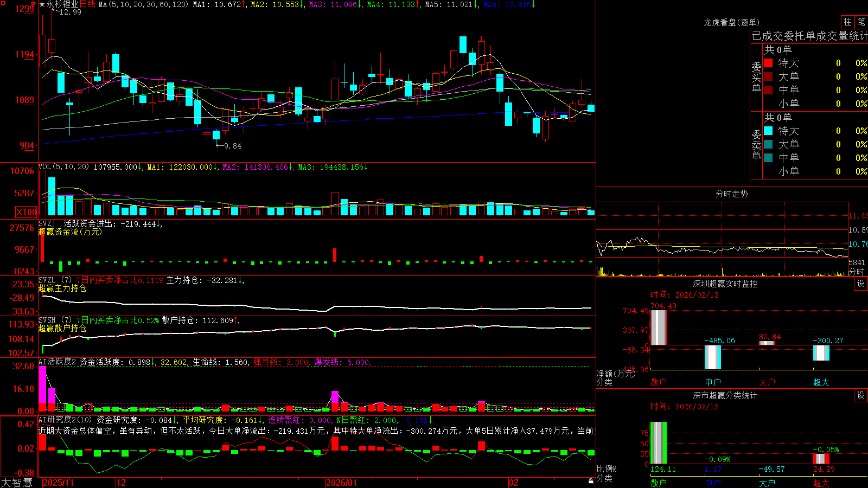Click the 已成交委托单成交量统计 header
This screenshot has height=488, width=868.
pyautogui.click(x=809, y=36)
